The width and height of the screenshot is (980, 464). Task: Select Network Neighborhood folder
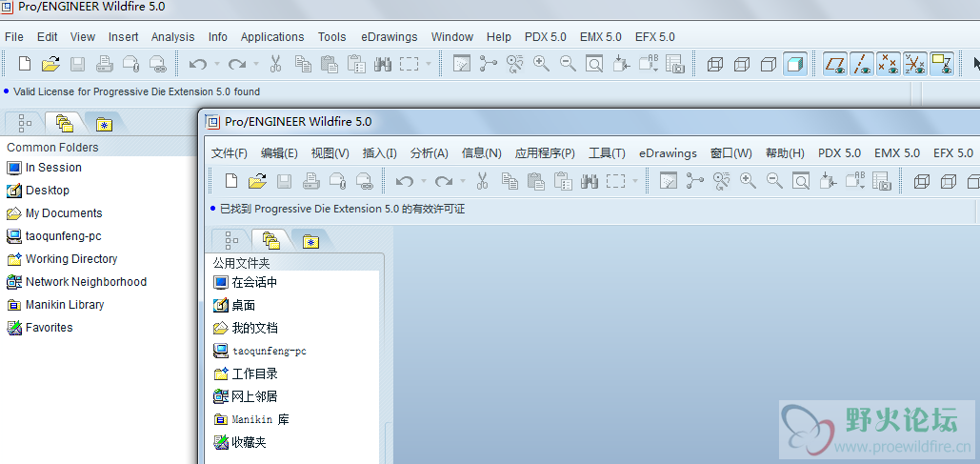[x=76, y=282]
